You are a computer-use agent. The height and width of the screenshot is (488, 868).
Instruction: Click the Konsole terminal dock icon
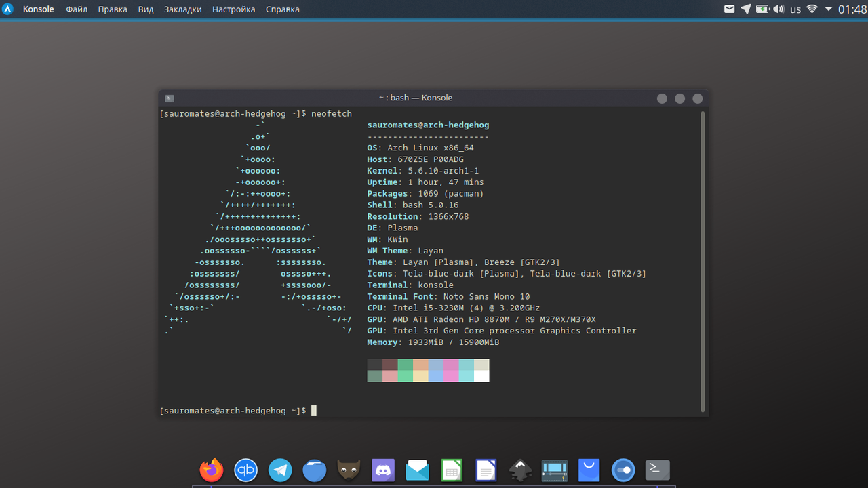[x=658, y=470]
